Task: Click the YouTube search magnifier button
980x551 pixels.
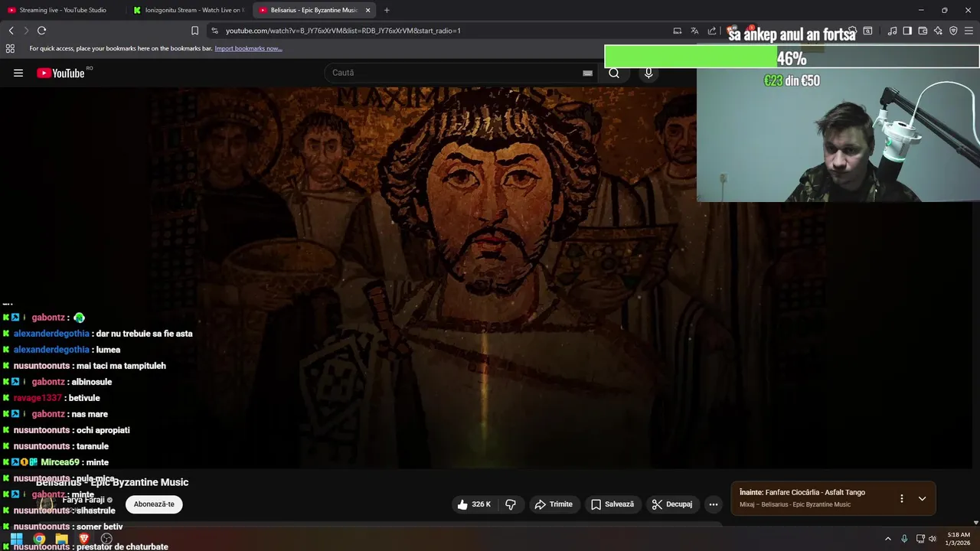Action: (x=614, y=73)
